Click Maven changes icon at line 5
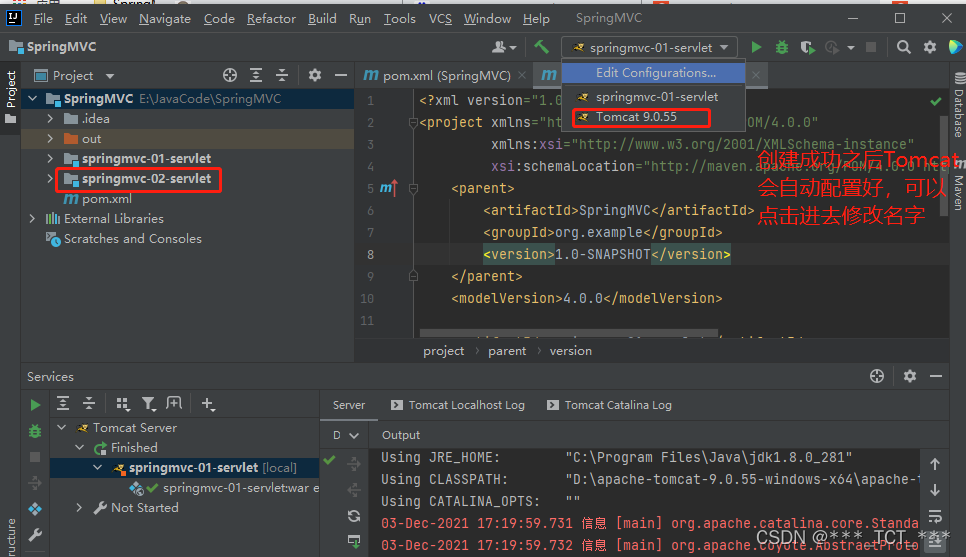The image size is (966, 557). [389, 188]
